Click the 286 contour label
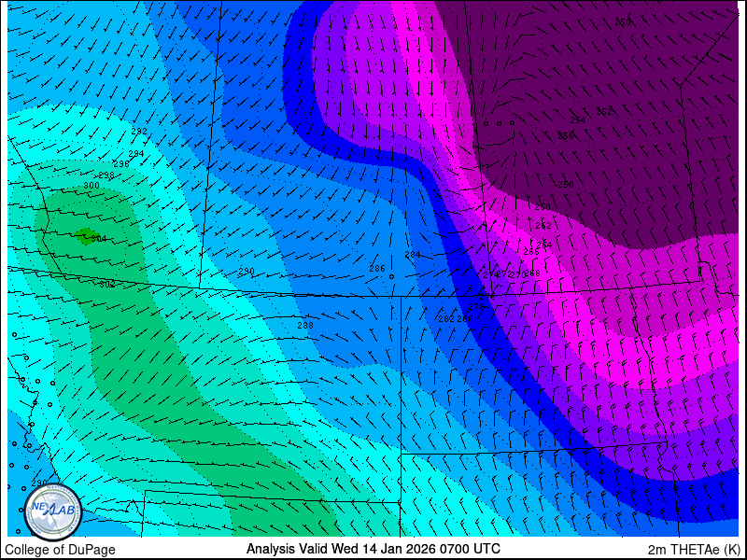 tap(377, 269)
